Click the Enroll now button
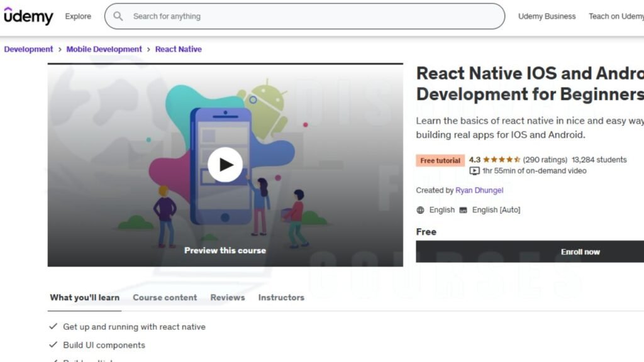The width and height of the screenshot is (644, 362). 530,251
